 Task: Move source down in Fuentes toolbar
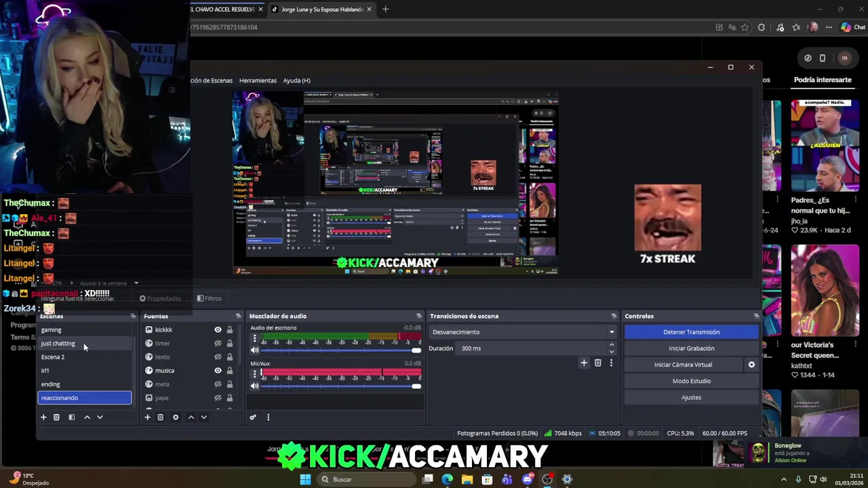203,418
